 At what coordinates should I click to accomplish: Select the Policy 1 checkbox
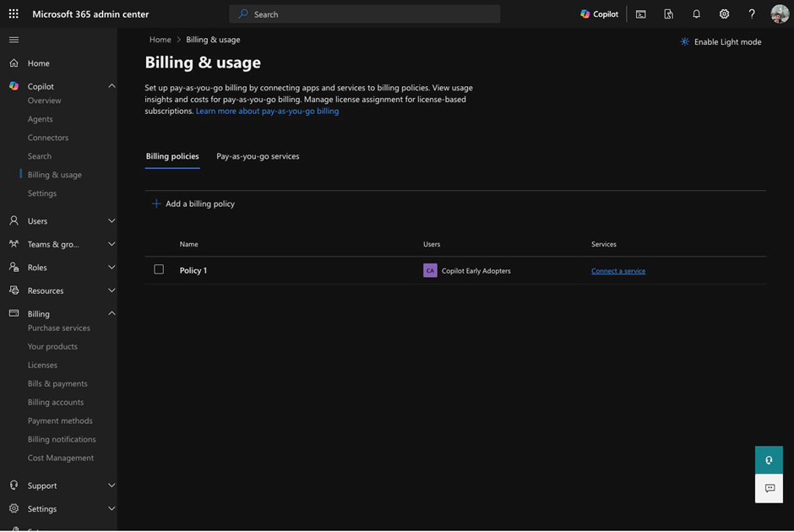pos(159,269)
